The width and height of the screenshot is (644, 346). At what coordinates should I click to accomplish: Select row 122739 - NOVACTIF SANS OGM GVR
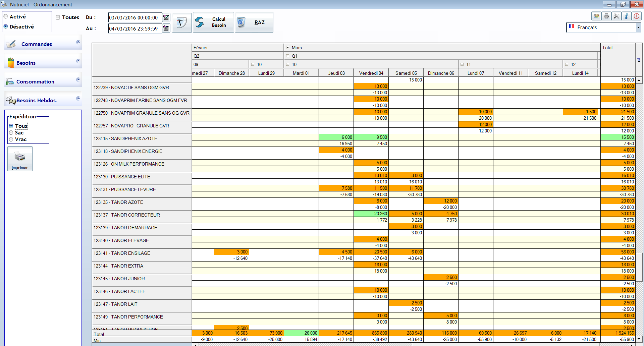coord(142,90)
